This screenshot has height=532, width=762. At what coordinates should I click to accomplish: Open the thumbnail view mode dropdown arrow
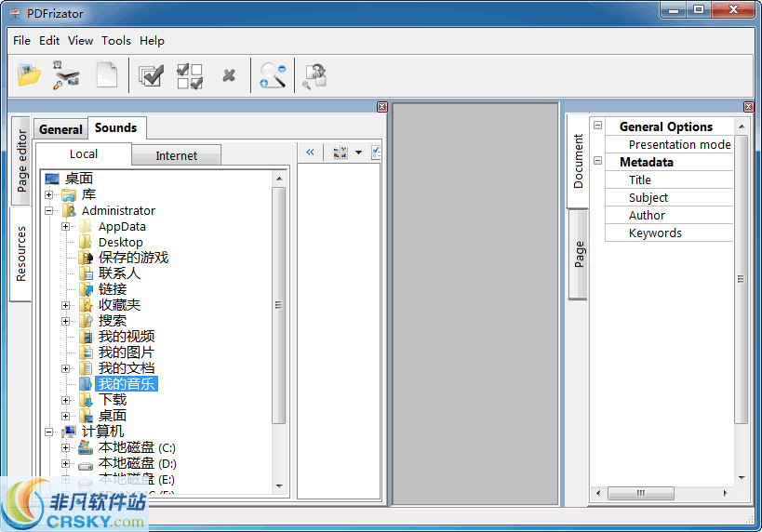[x=358, y=153]
